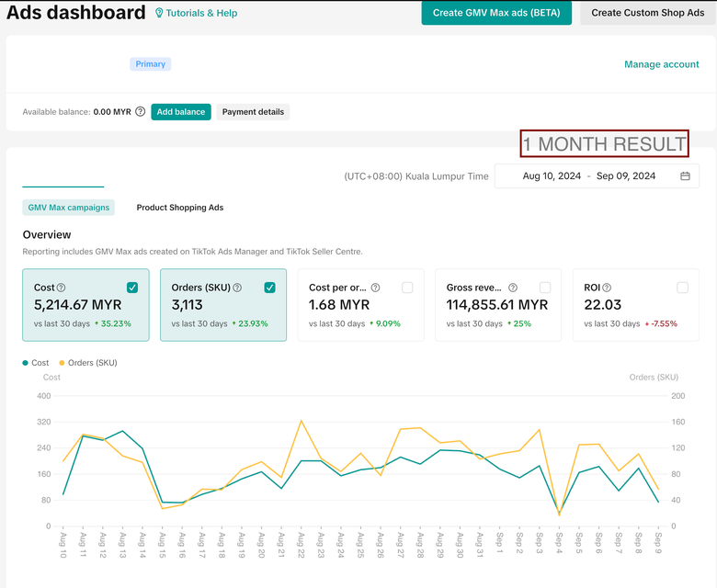This screenshot has height=588, width=717.
Task: Enable the Gross revenue checkbox
Action: click(544, 288)
